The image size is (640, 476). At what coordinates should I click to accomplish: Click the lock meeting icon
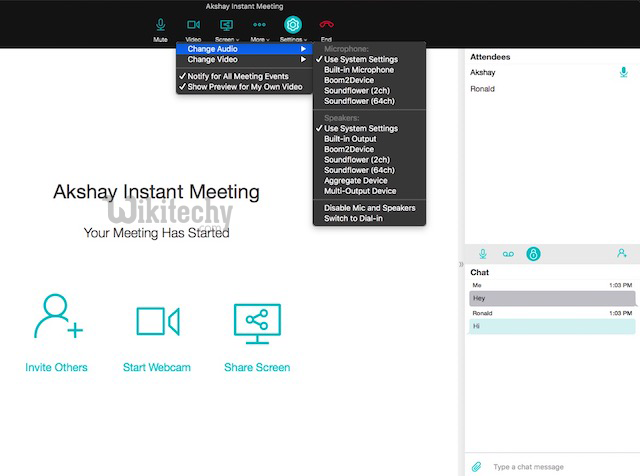tap(533, 254)
